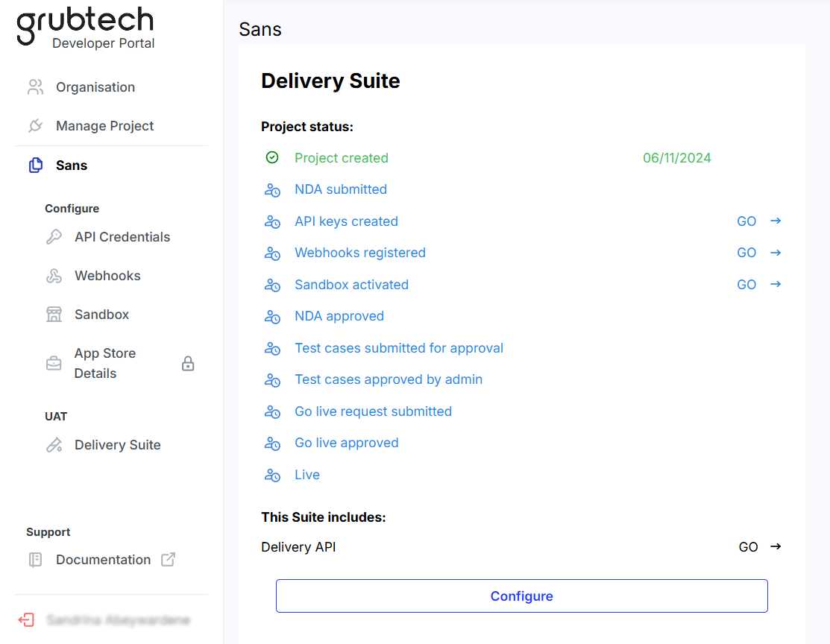830x644 pixels.
Task: Open Manage Project in sidebar
Action: pos(105,126)
